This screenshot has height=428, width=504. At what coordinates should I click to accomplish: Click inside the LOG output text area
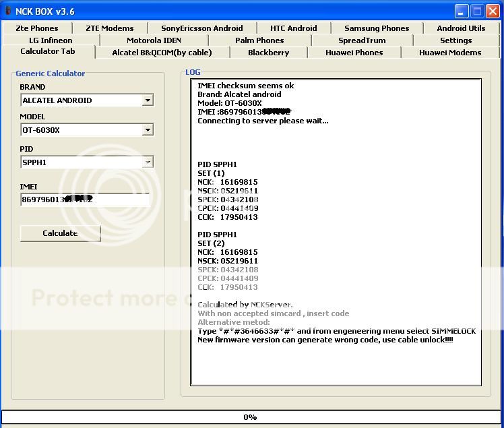[x=336, y=364]
